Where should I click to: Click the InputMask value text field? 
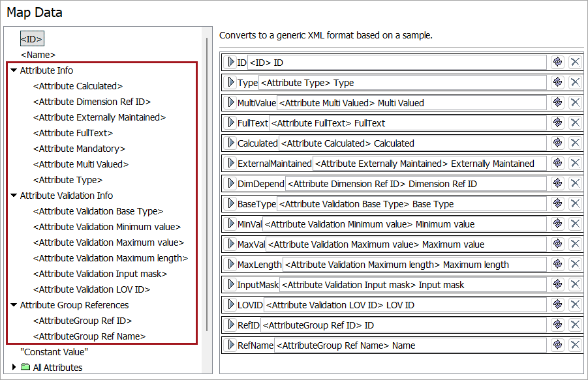[412, 284]
